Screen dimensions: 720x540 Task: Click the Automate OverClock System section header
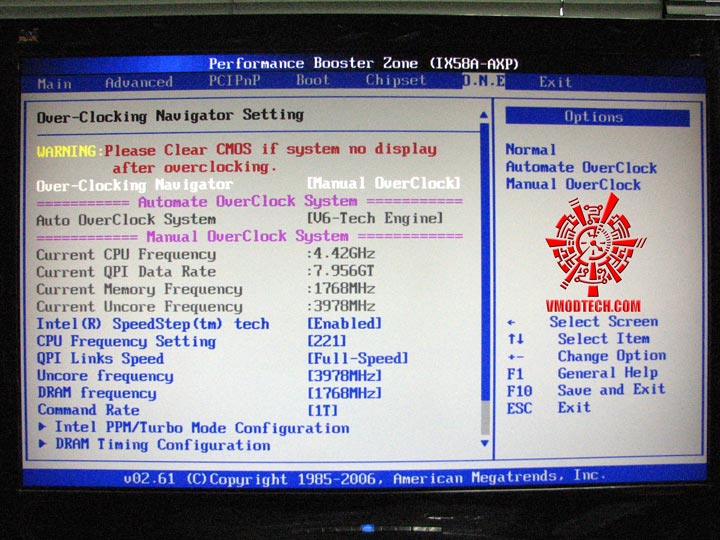248,201
